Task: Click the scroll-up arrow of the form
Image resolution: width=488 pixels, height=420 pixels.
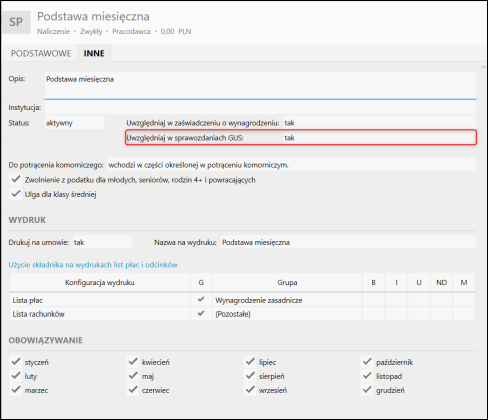Action: (x=483, y=67)
